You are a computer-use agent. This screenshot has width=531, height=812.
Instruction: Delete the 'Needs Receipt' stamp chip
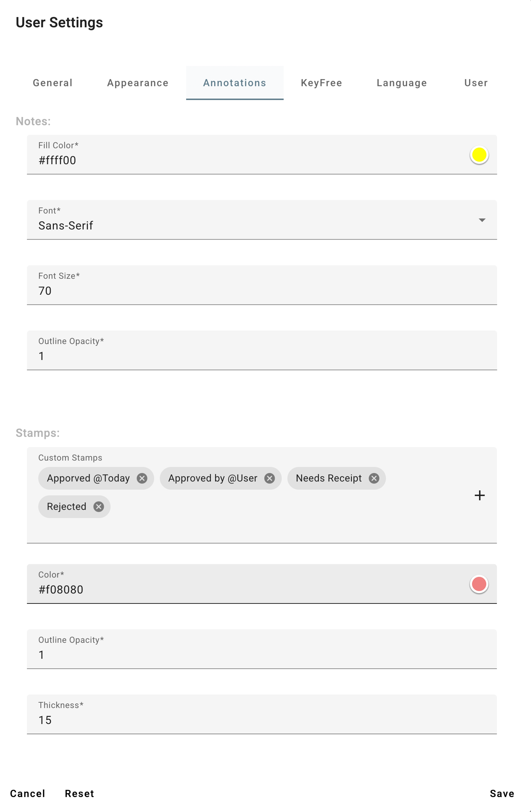click(374, 478)
